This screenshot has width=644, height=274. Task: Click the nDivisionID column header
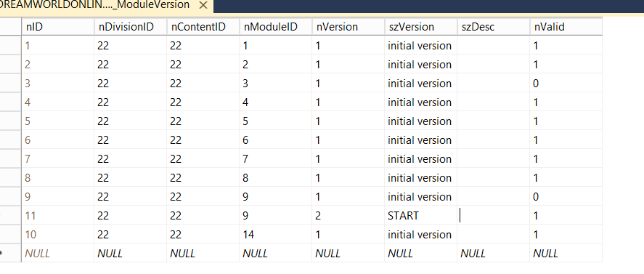click(x=130, y=27)
